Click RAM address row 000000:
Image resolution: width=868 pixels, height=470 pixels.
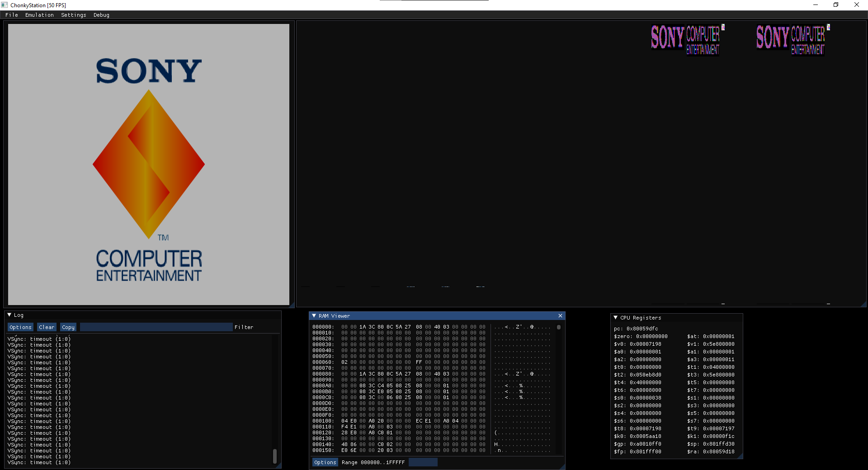tap(323, 327)
